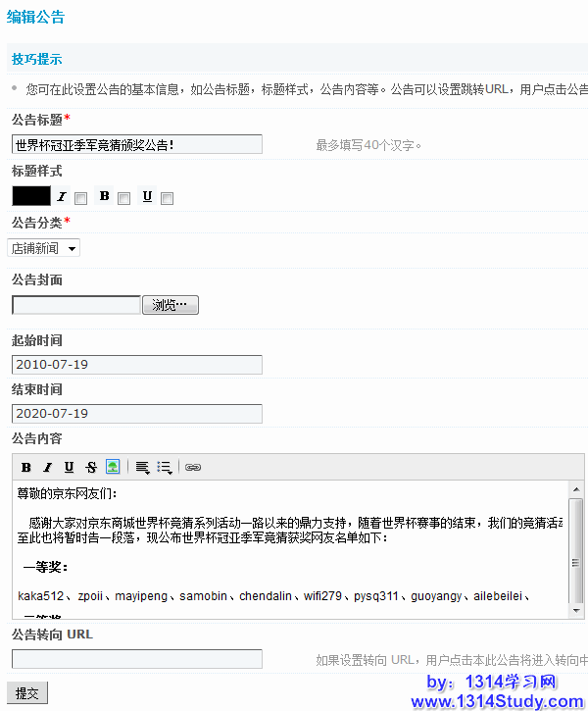Submit the form with 提交 button
The height and width of the screenshot is (711, 588).
click(26, 693)
